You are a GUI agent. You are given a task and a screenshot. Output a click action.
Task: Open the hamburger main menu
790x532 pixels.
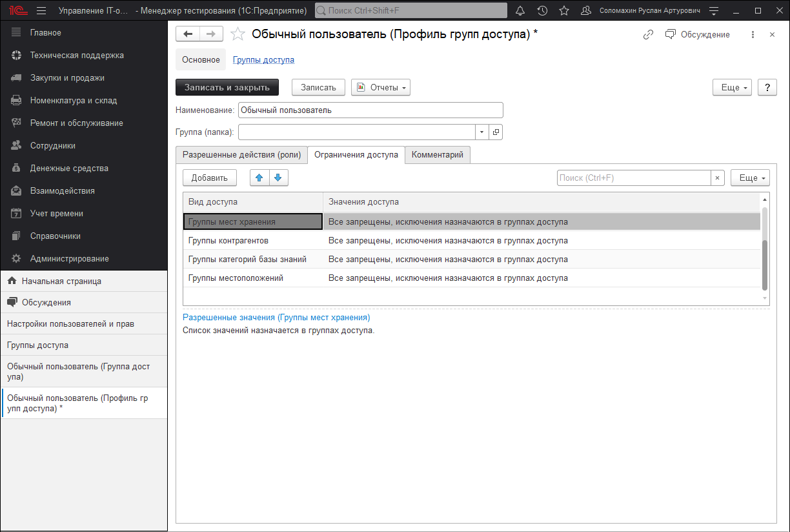pos(41,11)
